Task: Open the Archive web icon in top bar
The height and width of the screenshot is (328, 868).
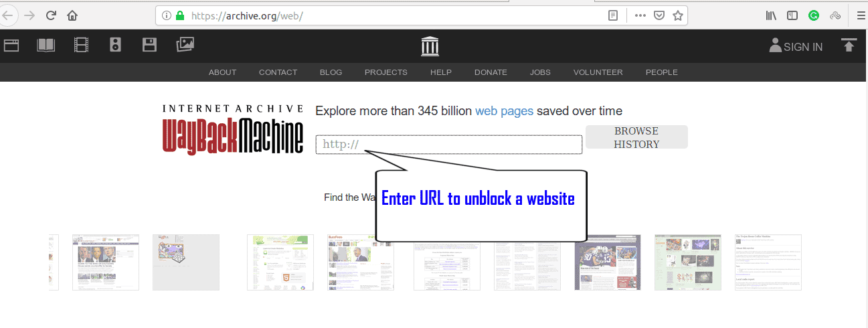Action: (x=11, y=46)
